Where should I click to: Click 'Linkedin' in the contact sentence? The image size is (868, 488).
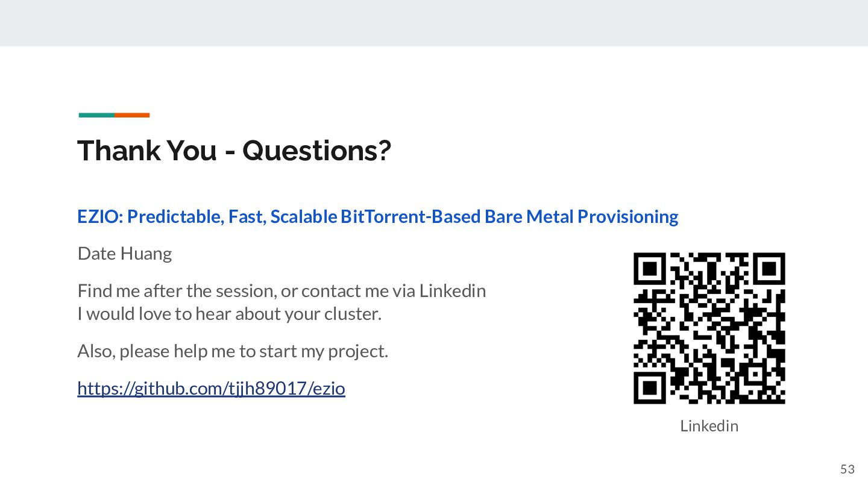click(453, 291)
